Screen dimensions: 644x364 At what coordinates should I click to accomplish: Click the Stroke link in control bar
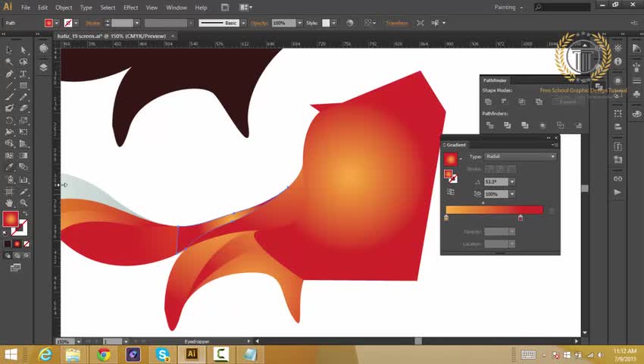93,23
